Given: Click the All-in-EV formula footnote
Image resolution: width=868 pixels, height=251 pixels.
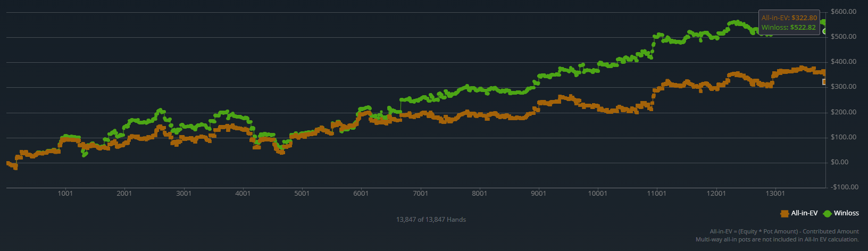Looking at the screenshot, I should pos(784,231).
